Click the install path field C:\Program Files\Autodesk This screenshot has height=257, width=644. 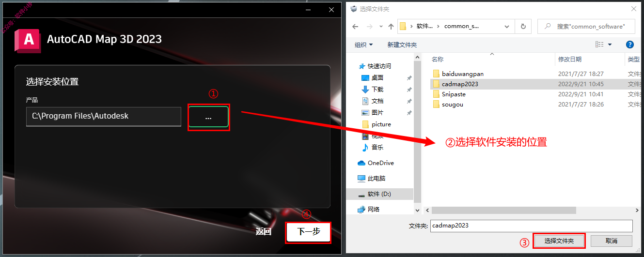point(104,117)
